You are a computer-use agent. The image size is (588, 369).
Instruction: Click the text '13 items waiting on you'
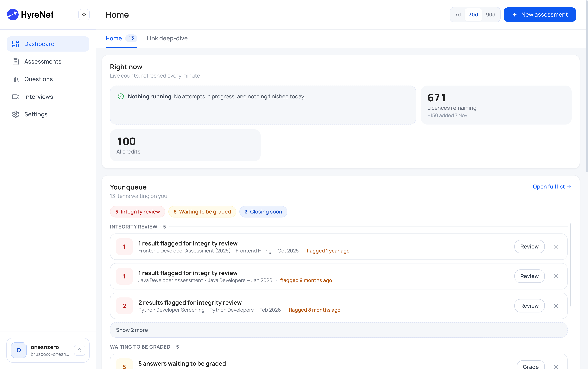coord(138,196)
